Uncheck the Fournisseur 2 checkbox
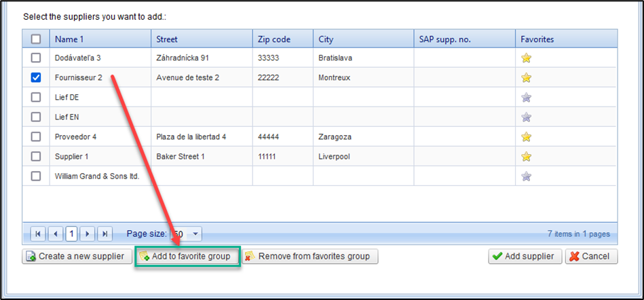The height and width of the screenshot is (300, 644). (36, 78)
